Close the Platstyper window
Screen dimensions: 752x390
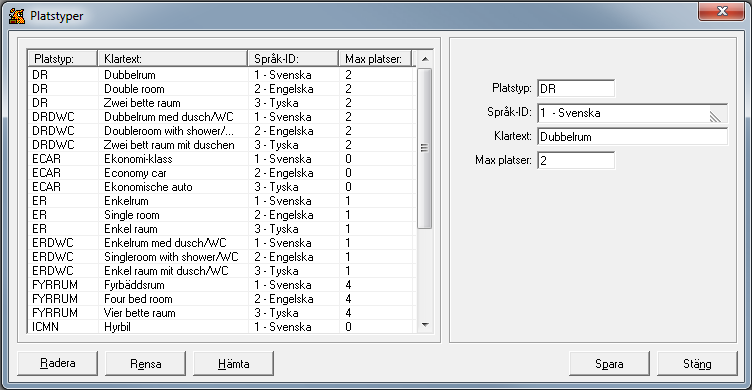722,12
